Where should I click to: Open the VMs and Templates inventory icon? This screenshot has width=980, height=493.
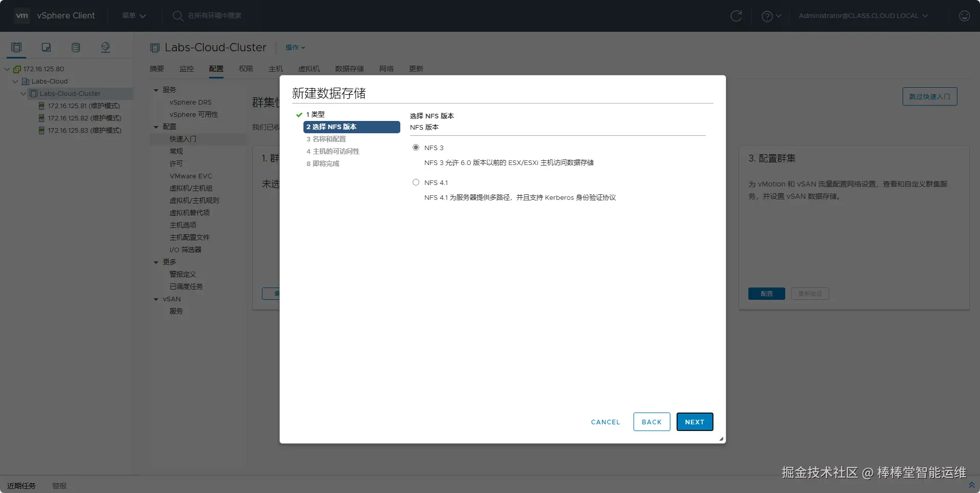point(46,48)
